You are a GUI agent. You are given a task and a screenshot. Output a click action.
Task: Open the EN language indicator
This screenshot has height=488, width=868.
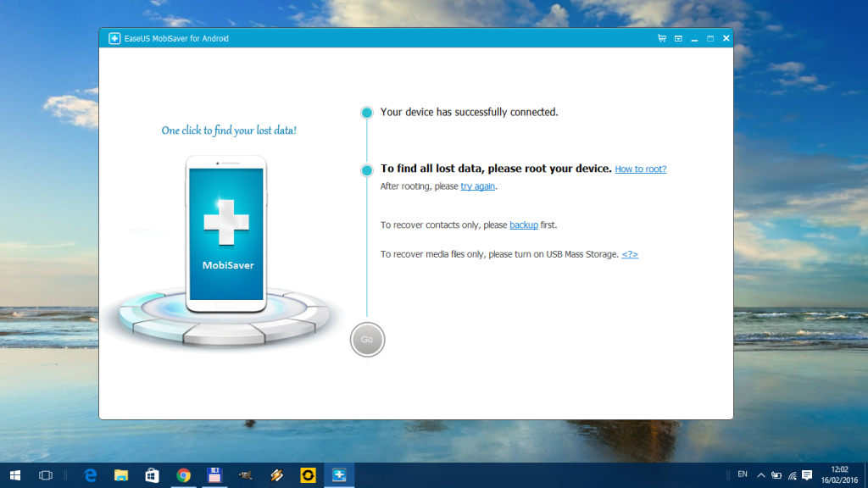pos(743,474)
